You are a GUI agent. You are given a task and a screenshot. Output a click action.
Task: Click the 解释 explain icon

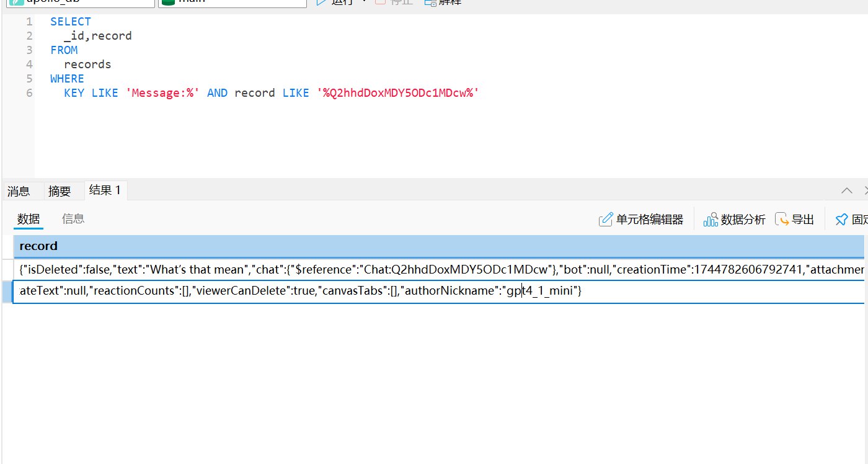pyautogui.click(x=430, y=2)
